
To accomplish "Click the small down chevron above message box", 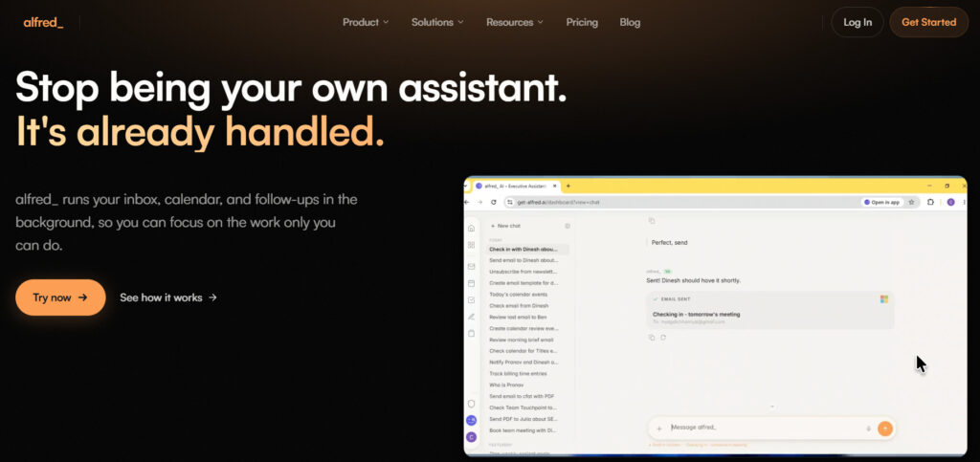I will [772, 407].
